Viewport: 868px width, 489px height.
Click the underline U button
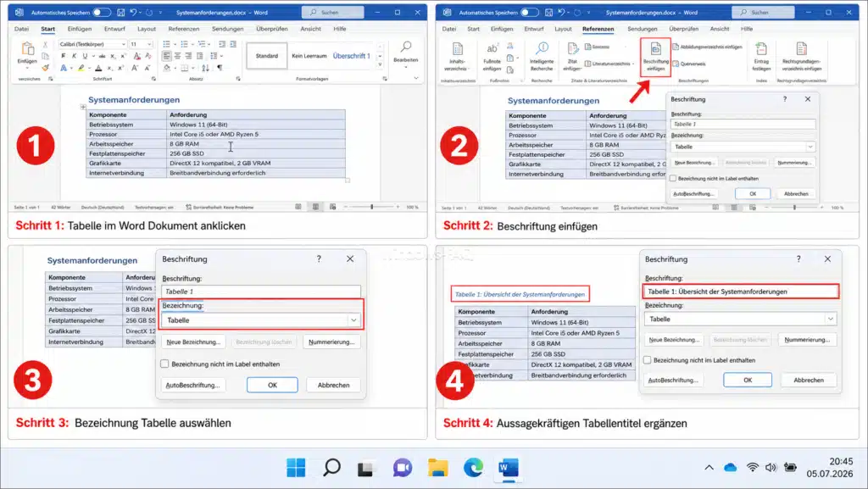tap(85, 56)
